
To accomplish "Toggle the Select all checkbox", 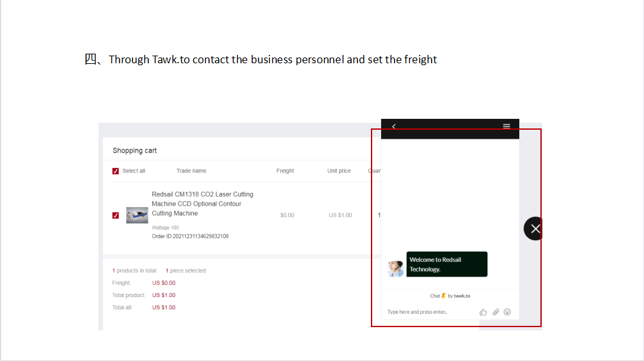I will 116,171.
